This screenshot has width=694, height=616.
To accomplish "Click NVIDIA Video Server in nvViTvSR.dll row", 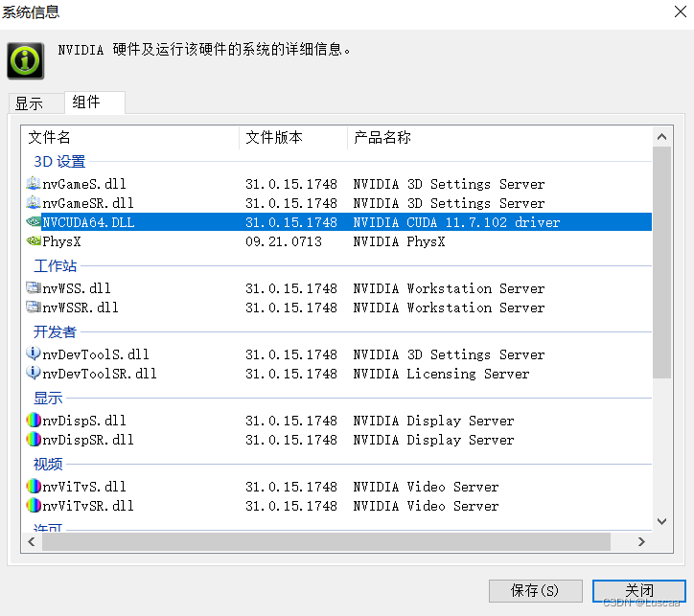I will (x=426, y=506).
